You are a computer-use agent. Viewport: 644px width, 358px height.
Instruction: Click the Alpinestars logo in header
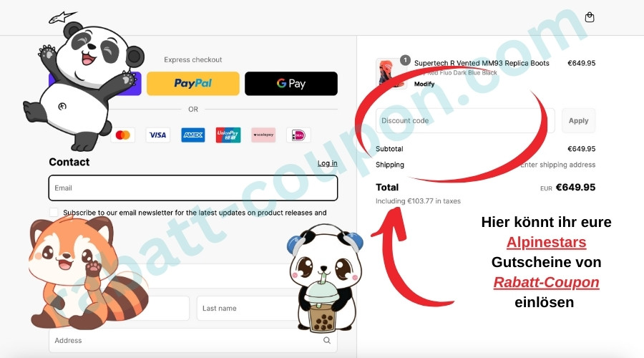click(62, 17)
